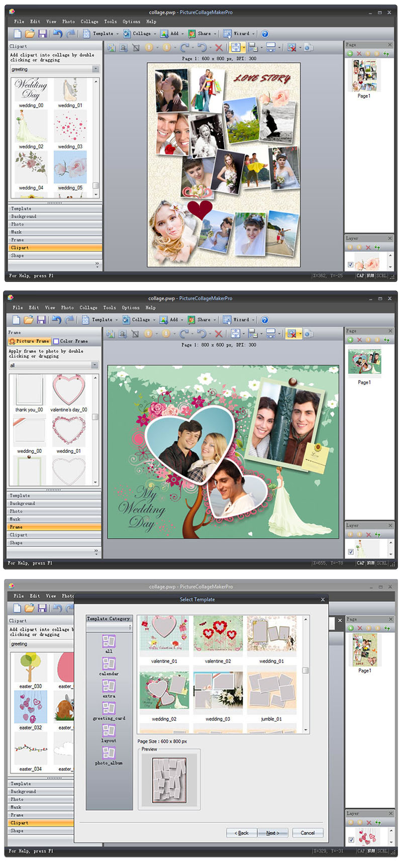The height and width of the screenshot is (868, 402).
Task: Open Tools menu in the Love Story window
Action: coord(110,22)
